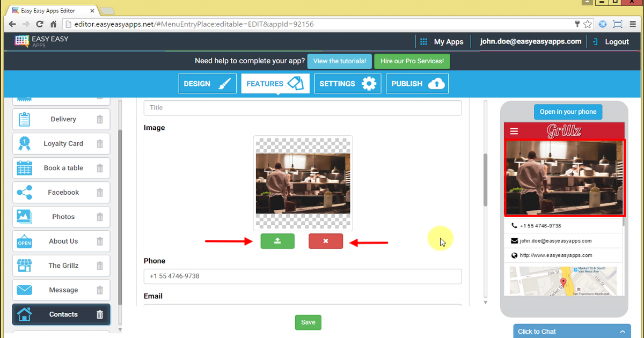Reload the page with the refresh icon
Screen dimensions: 644x338
click(x=39, y=24)
